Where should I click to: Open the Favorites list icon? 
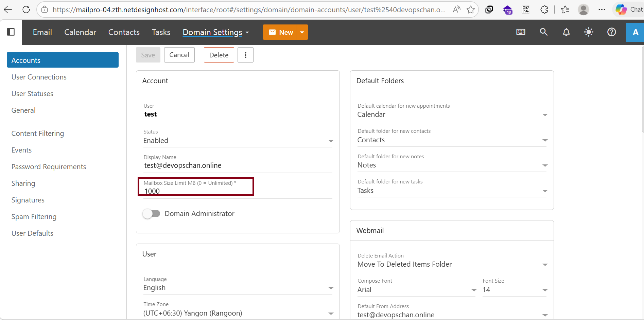[x=565, y=10]
